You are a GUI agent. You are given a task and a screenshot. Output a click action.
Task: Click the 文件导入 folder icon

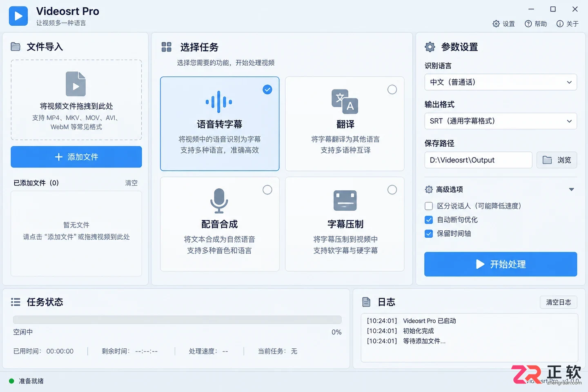tap(16, 47)
